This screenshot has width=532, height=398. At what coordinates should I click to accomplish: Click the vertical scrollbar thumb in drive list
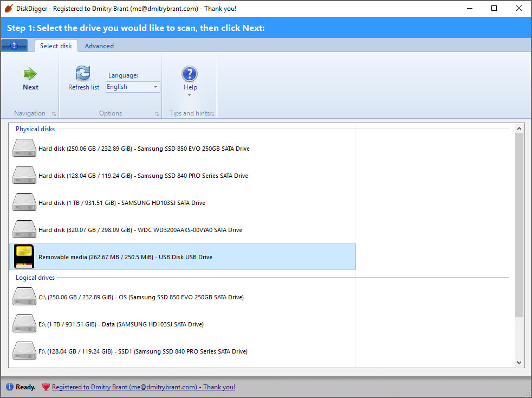click(x=519, y=225)
